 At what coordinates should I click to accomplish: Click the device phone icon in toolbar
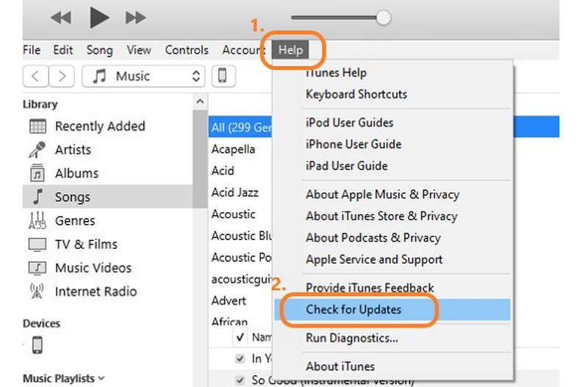[223, 76]
